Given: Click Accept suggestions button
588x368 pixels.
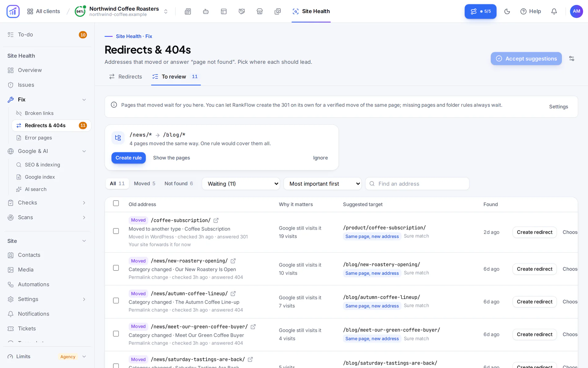Looking at the screenshot, I should [x=526, y=59].
